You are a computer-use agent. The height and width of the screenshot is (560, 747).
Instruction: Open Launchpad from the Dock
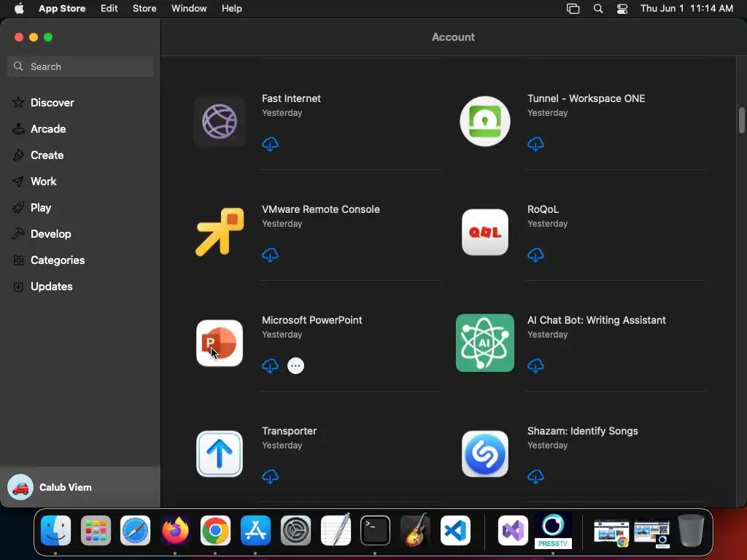click(96, 530)
